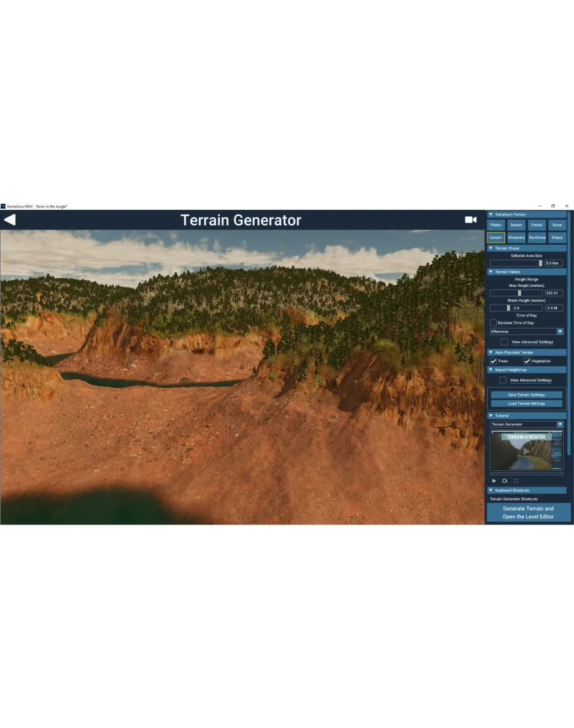This screenshot has width=574, height=728.
Task: Open the Afternoon time of day dropdown
Action: pos(527,332)
